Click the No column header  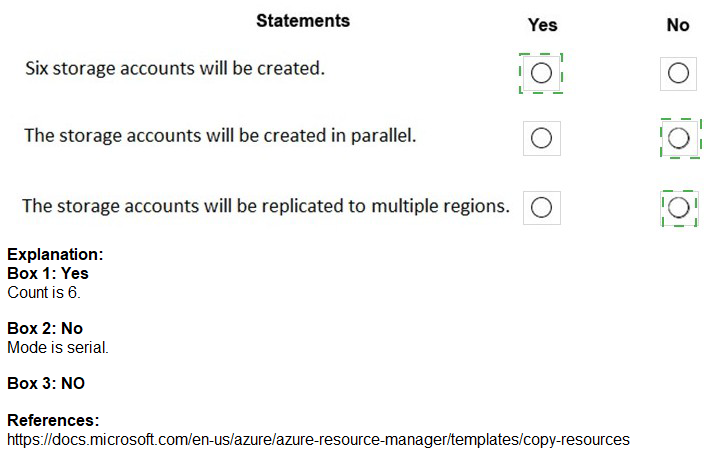point(678,25)
